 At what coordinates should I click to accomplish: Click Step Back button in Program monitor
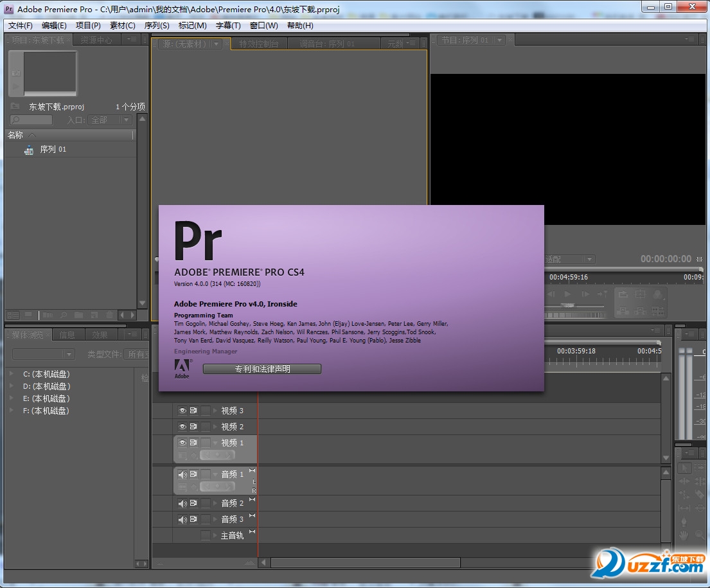(551, 294)
